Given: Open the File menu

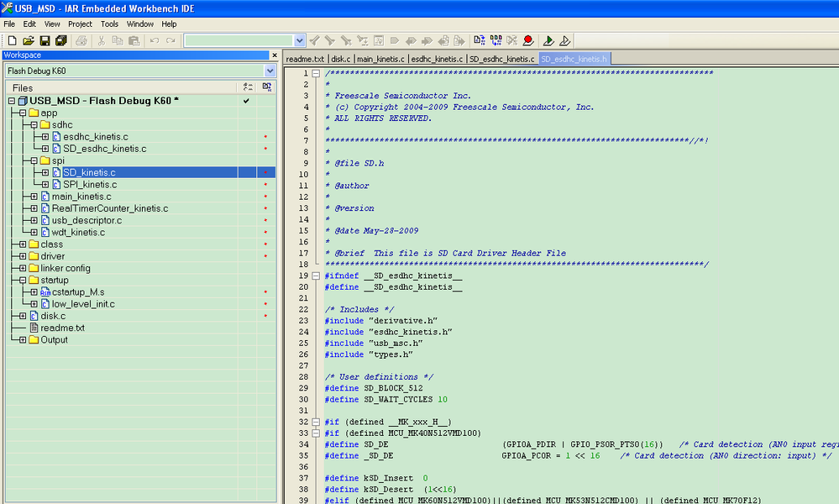Looking at the screenshot, I should (9, 24).
